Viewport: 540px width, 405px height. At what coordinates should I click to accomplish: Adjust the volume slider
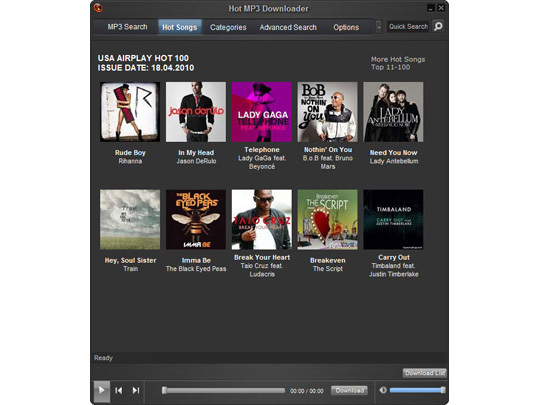[417, 390]
